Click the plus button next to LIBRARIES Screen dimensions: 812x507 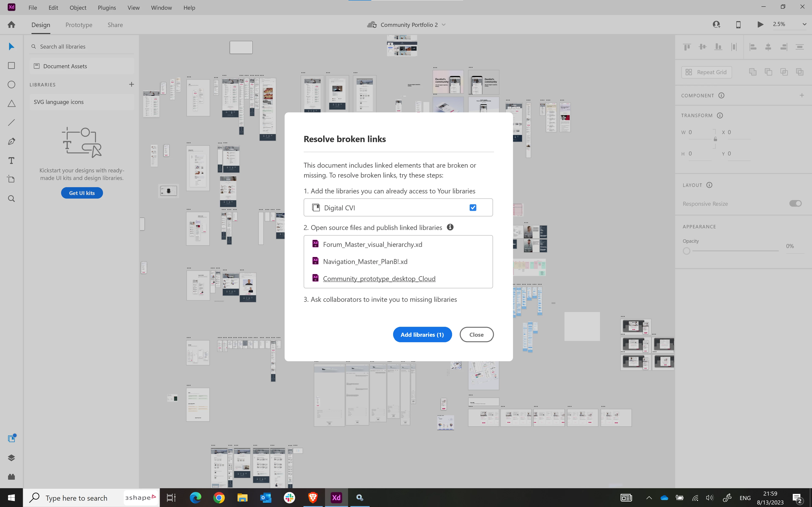132,84
